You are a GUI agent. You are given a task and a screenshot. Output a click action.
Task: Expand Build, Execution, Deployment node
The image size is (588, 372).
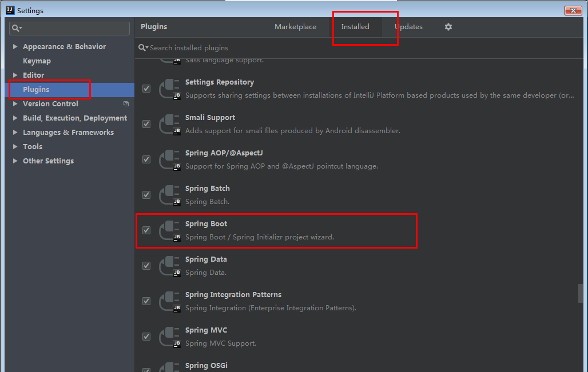(x=15, y=118)
